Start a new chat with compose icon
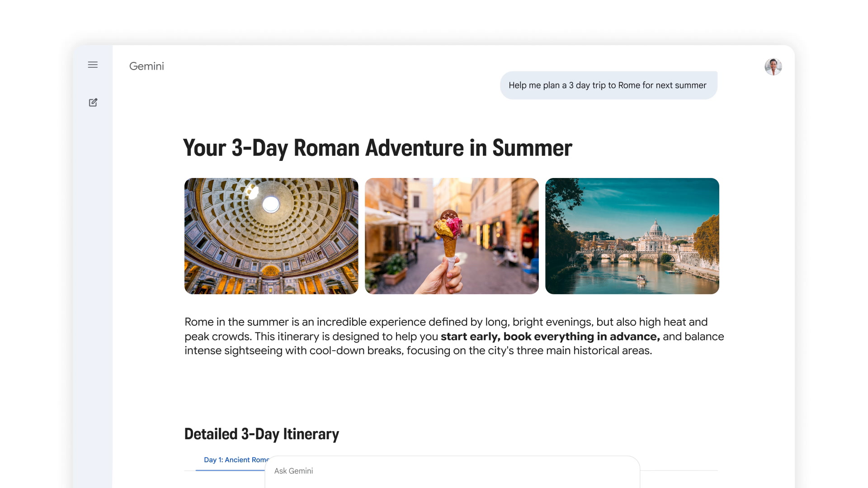Image resolution: width=868 pixels, height=488 pixels. click(x=93, y=103)
